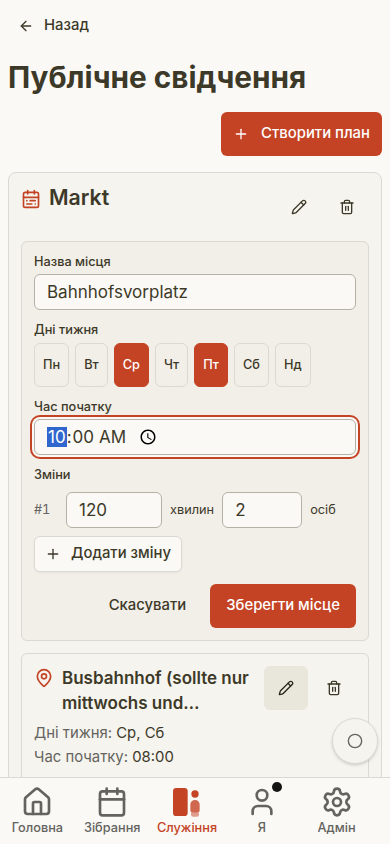Edit the Markt plan with pencil icon

coord(299,207)
